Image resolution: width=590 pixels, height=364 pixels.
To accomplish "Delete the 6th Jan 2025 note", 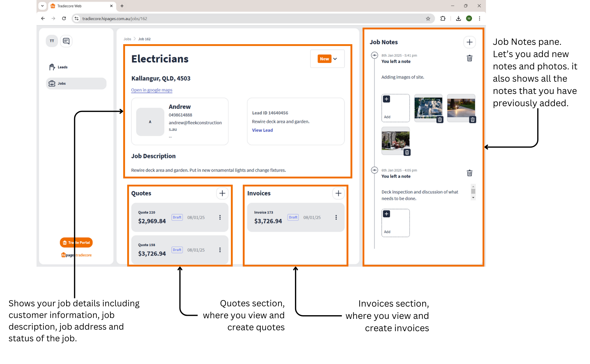I will [469, 173].
